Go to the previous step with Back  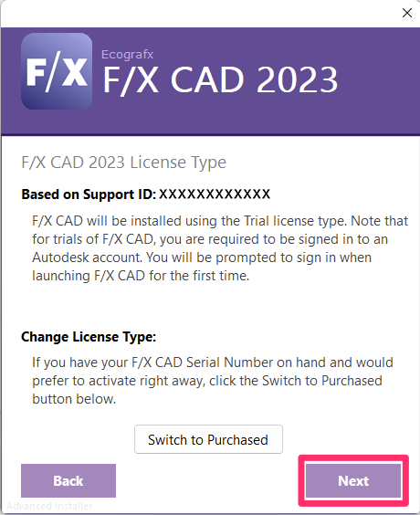coord(68,480)
